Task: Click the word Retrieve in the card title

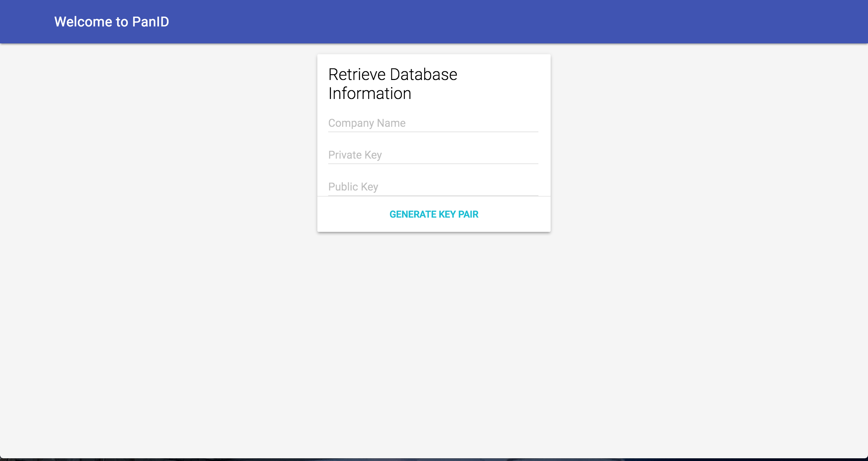Action: (357, 75)
